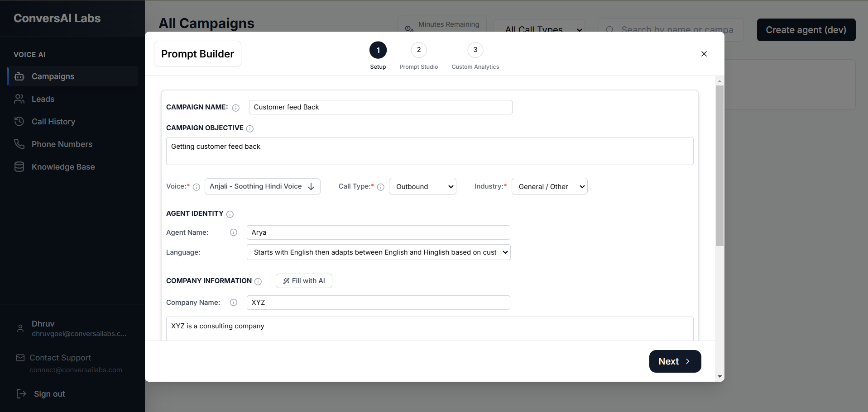868x412 pixels.
Task: Go to step 3 Custom Analytics
Action: click(x=475, y=50)
